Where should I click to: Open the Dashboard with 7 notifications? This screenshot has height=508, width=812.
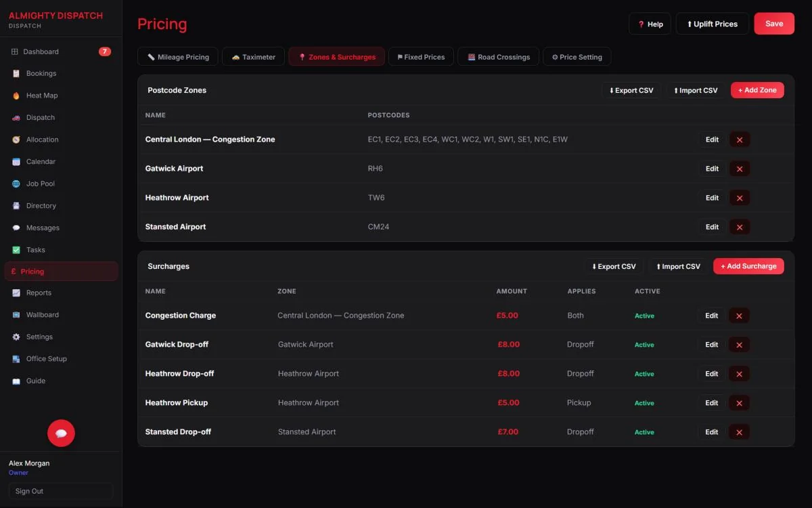(x=61, y=51)
